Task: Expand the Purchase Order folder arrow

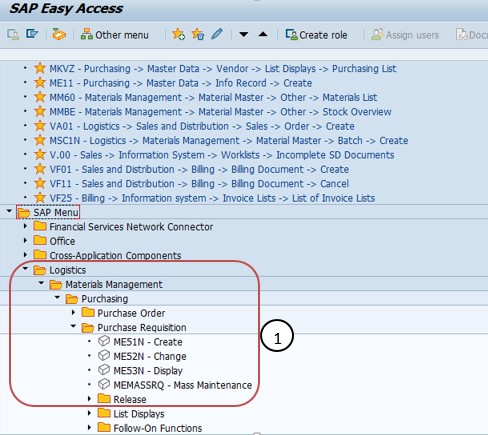Action: coord(73,312)
